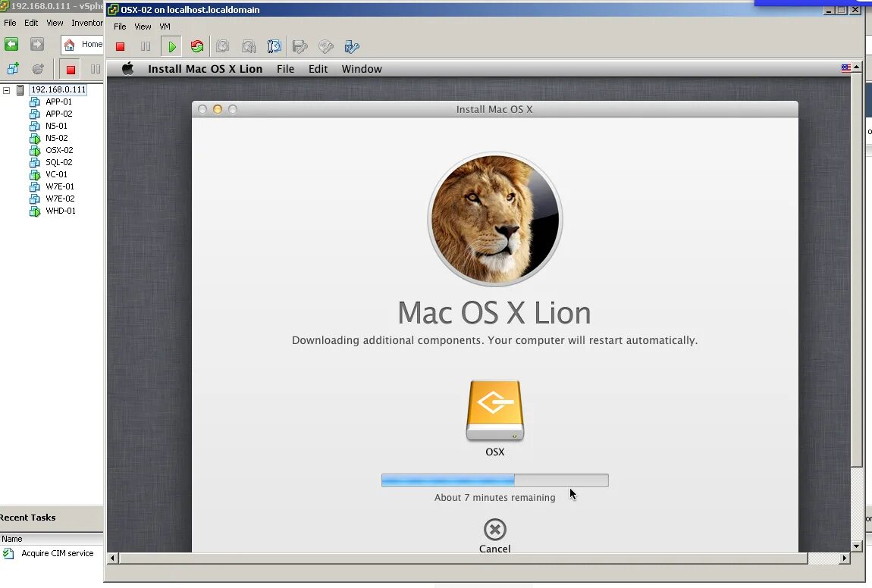This screenshot has height=588, width=872.
Task: Click the Revert to Snapshot icon
Action: (x=249, y=47)
